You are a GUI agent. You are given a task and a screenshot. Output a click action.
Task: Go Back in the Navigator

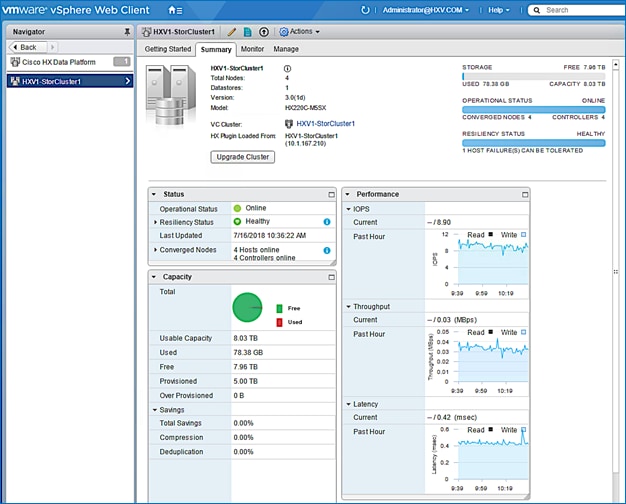(x=28, y=47)
